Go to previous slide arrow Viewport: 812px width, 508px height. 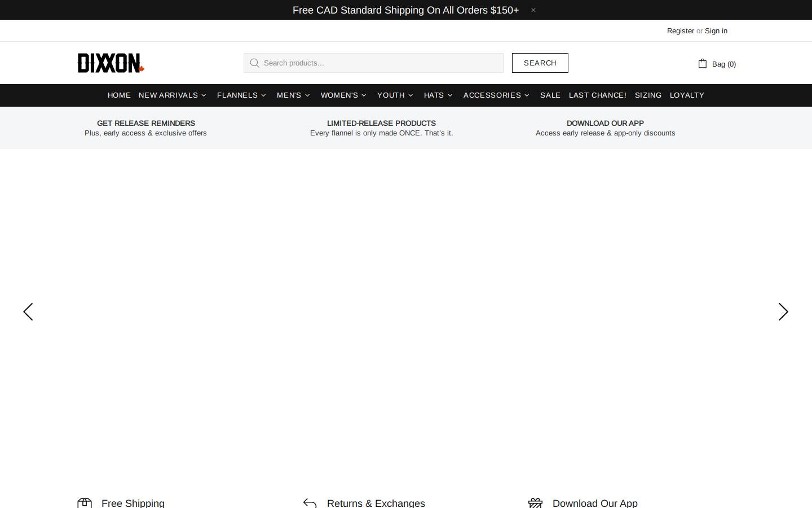pyautogui.click(x=28, y=312)
